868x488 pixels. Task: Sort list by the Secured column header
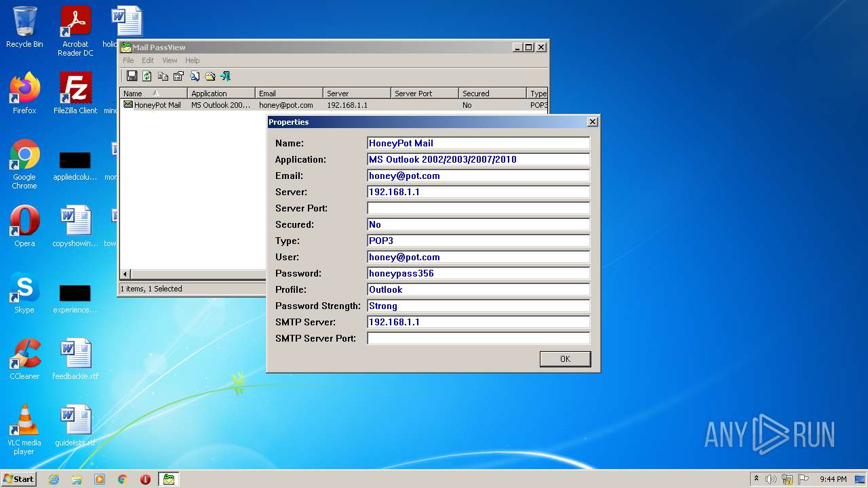pyautogui.click(x=492, y=94)
